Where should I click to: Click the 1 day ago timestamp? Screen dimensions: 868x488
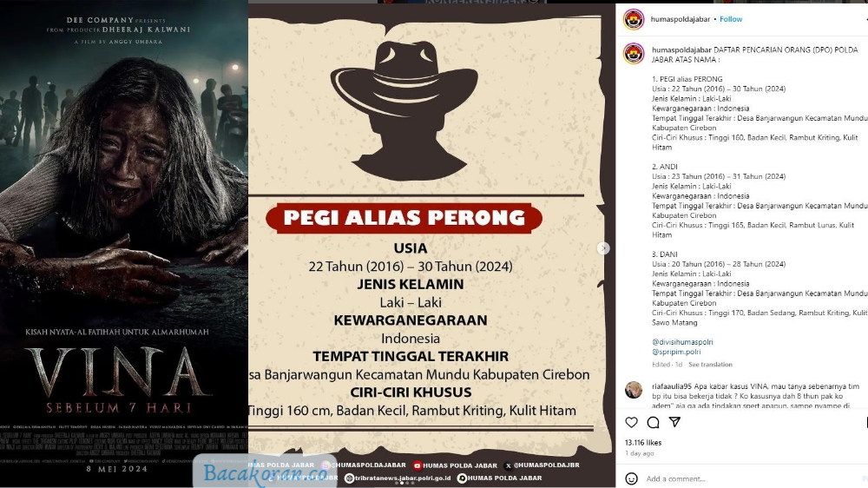point(640,453)
